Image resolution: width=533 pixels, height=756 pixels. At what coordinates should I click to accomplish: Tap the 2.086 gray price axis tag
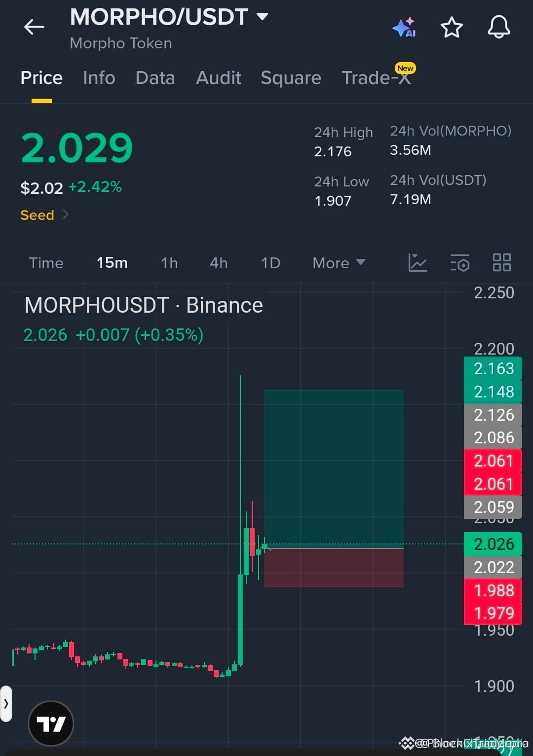493,437
